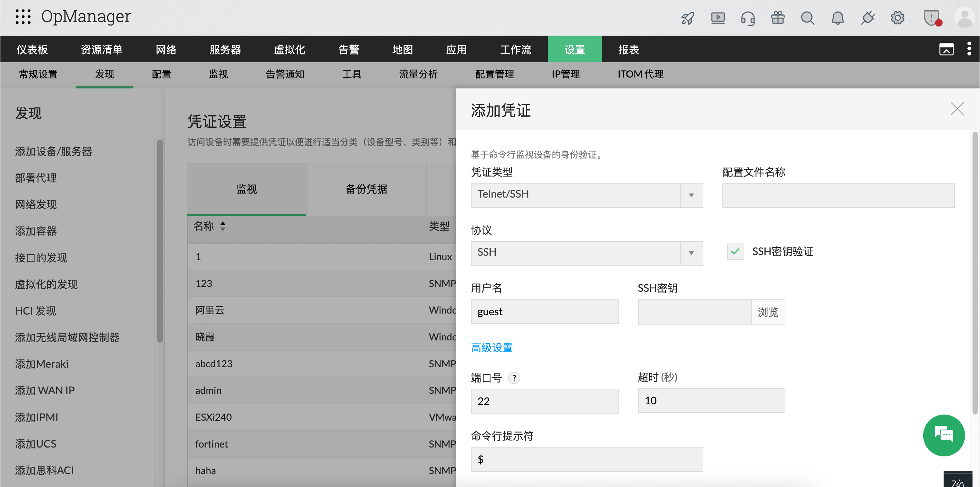
Task: Select the 备份凭据 credentials tab
Action: (x=366, y=189)
